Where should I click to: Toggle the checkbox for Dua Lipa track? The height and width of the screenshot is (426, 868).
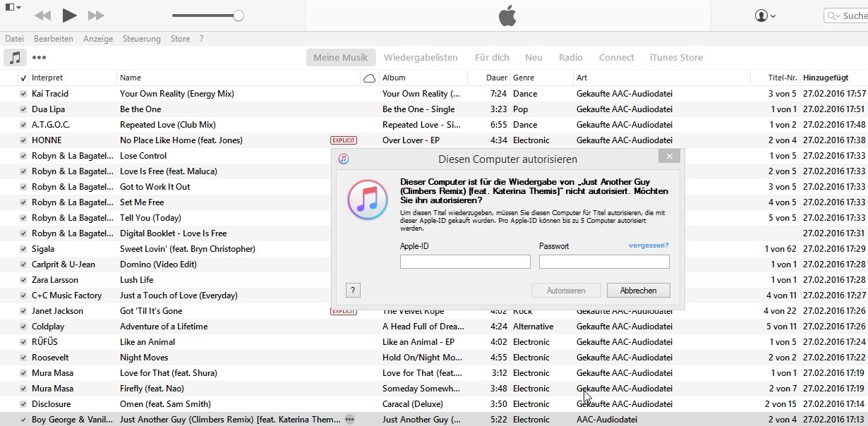[x=23, y=109]
